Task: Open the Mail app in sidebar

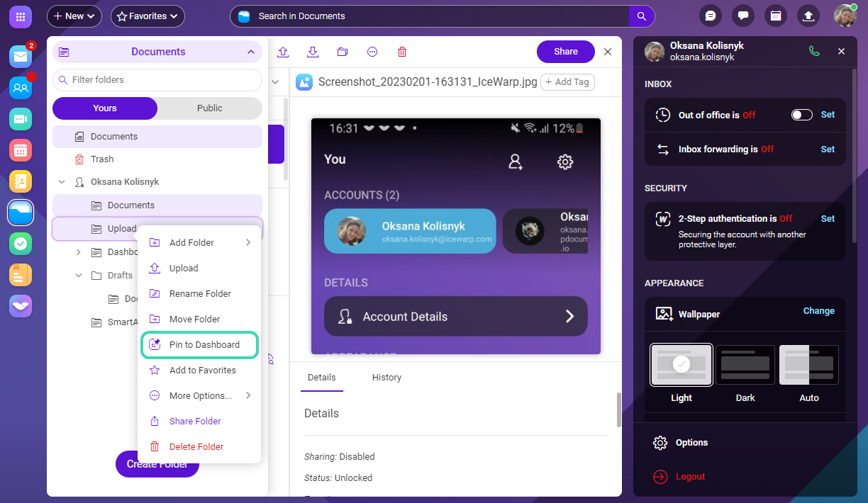Action: (21, 57)
